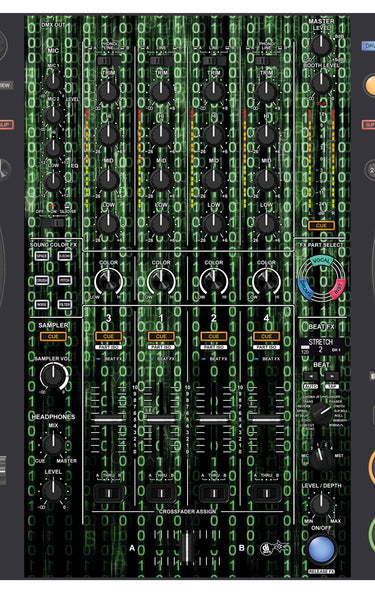Click the CUE button under channel 4
375x596 pixels.
coord(266,336)
